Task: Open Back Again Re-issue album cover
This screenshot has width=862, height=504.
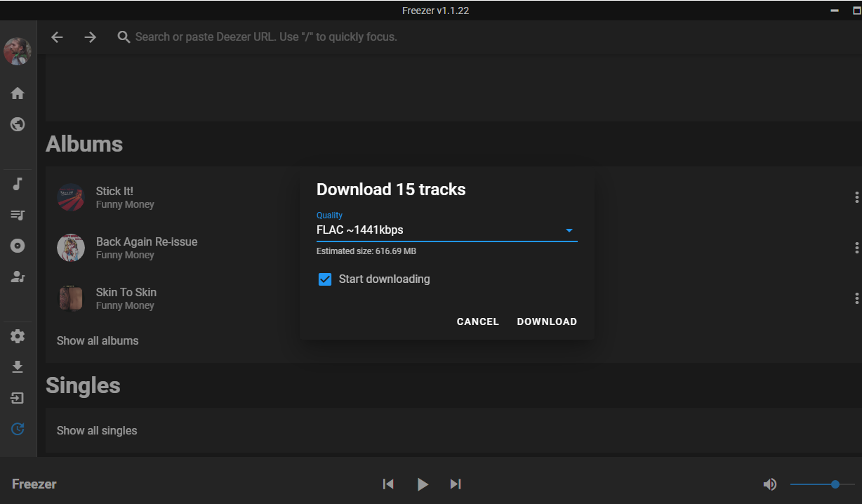Action: [71, 248]
